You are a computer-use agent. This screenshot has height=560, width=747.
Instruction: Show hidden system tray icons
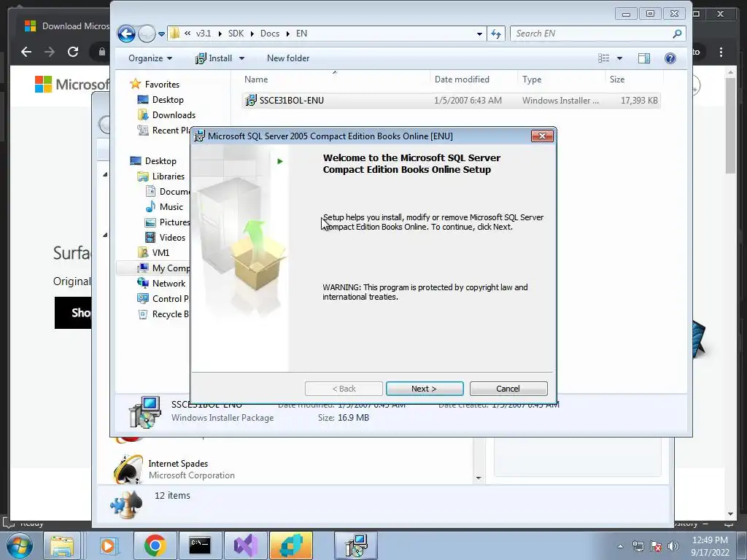(x=620, y=546)
